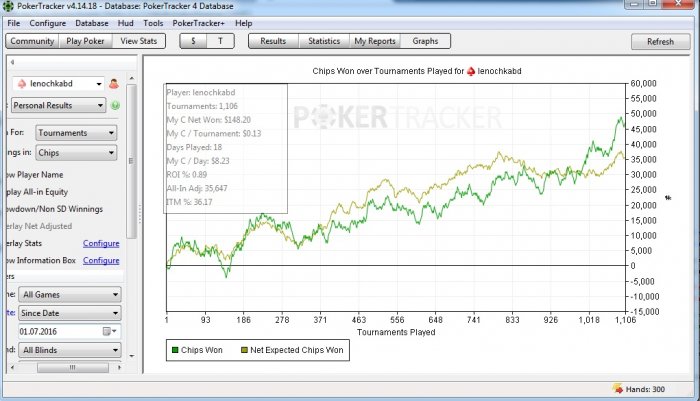Click the Refresh button
700x401 pixels.
(660, 42)
